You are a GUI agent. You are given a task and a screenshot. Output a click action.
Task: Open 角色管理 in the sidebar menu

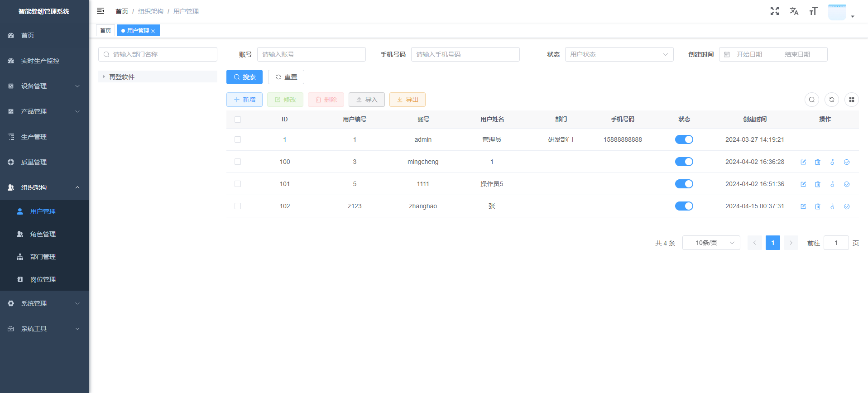pyautogui.click(x=43, y=234)
